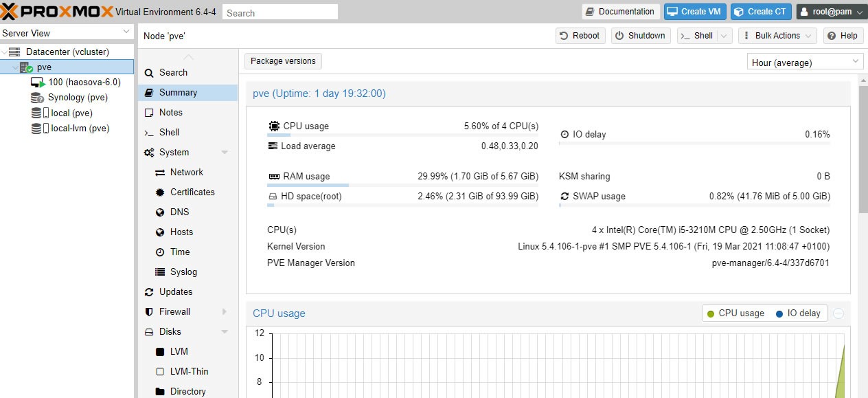This screenshot has width=868, height=398.
Task: Click the RAM usage memory icon
Action: click(274, 176)
